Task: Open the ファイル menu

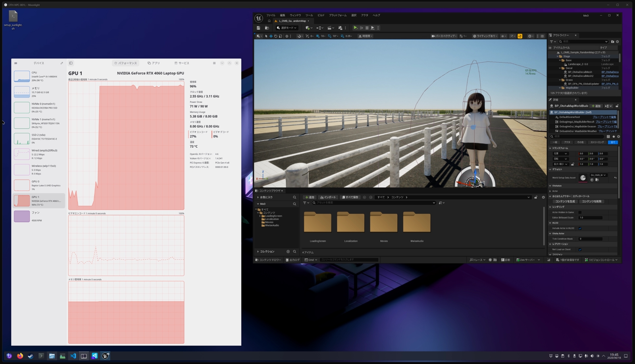Action: point(271,15)
